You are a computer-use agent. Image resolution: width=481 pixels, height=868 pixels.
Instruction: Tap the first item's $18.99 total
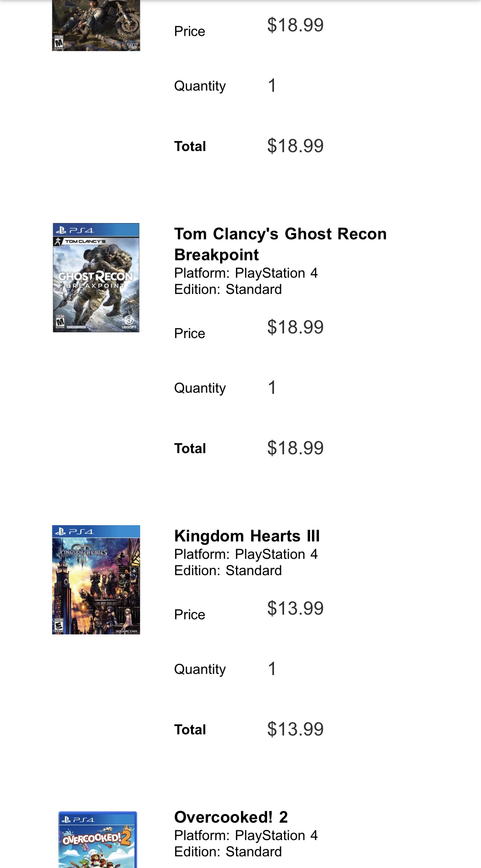pyautogui.click(x=295, y=146)
